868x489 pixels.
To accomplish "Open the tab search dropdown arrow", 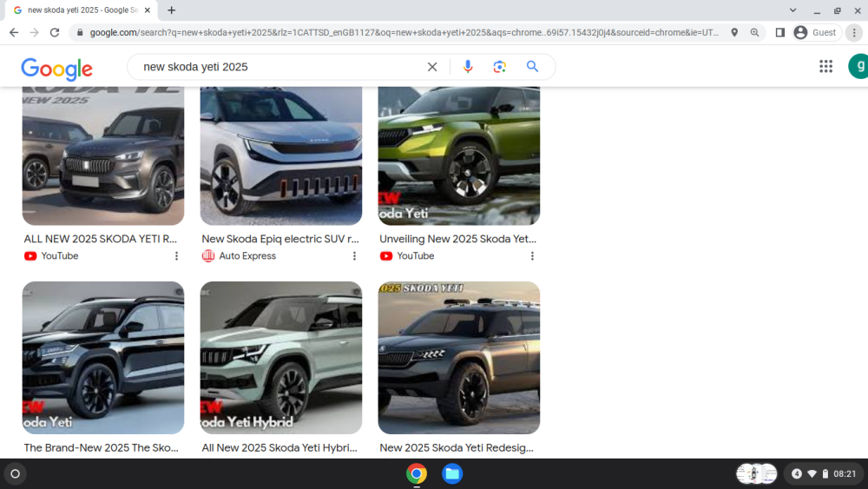I will point(792,10).
